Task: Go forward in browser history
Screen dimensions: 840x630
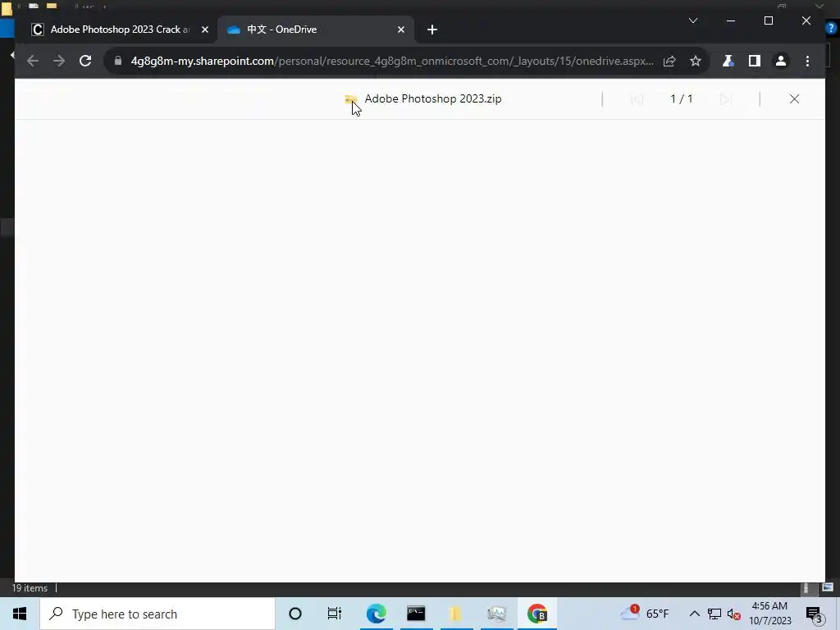Action: click(59, 61)
